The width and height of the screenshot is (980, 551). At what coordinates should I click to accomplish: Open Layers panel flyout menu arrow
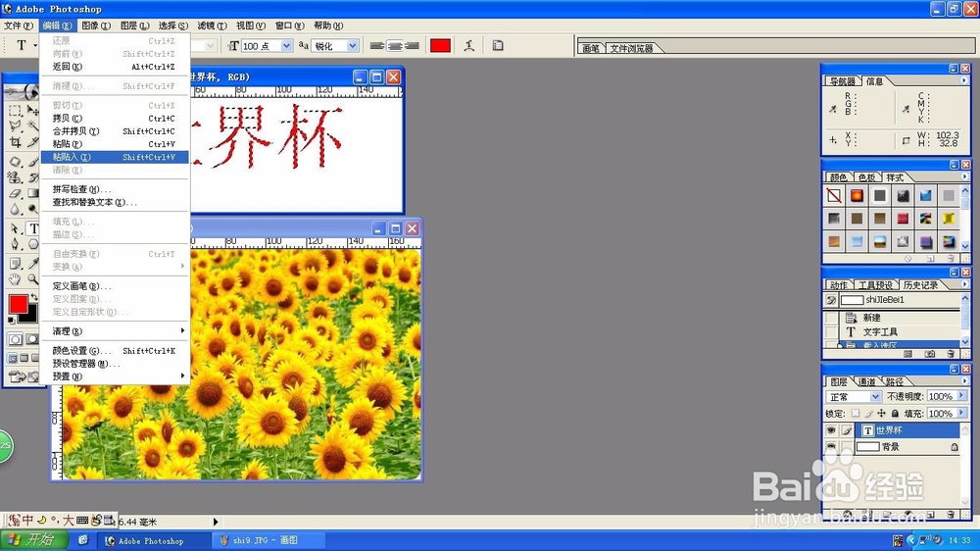pyautogui.click(x=964, y=380)
